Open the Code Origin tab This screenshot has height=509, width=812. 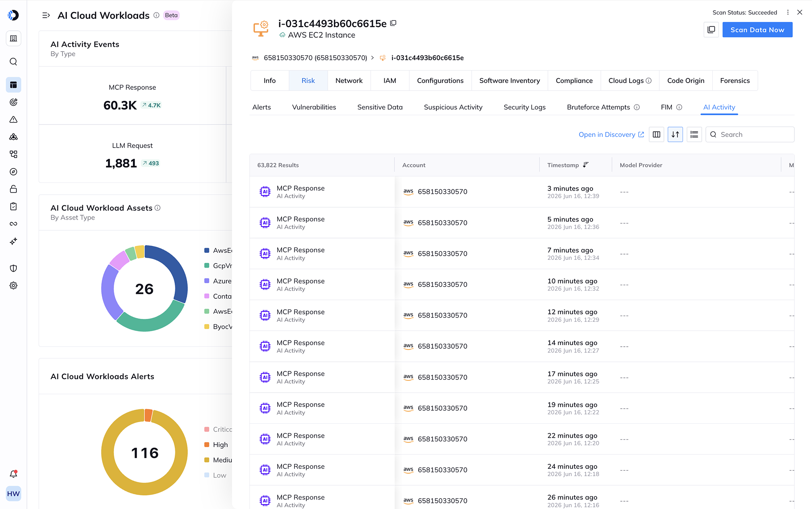point(686,81)
